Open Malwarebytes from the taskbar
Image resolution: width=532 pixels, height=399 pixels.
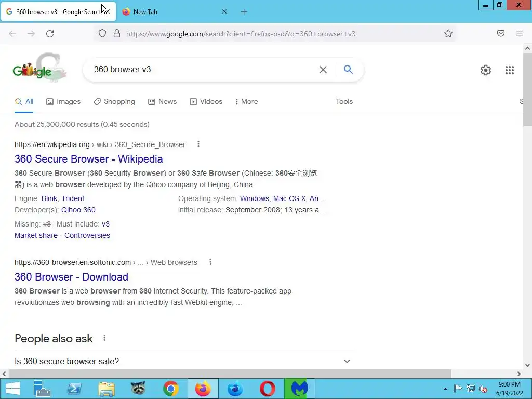(300, 389)
